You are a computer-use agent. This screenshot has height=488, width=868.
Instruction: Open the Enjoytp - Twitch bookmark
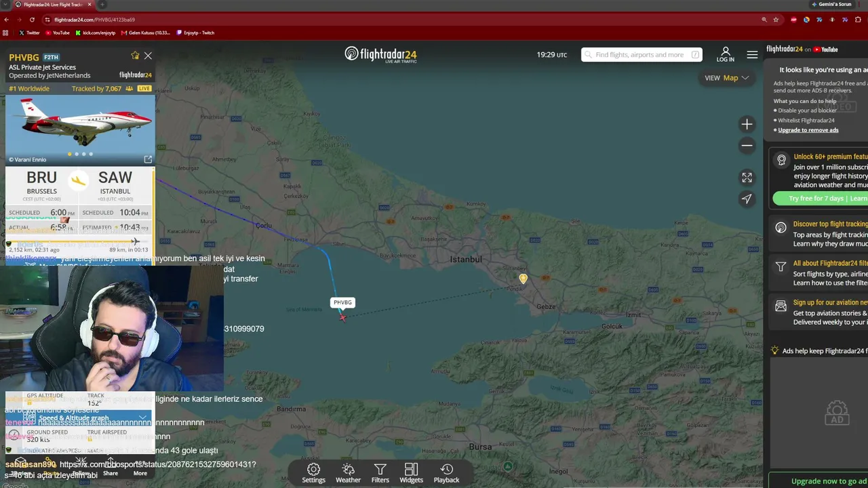pos(195,33)
